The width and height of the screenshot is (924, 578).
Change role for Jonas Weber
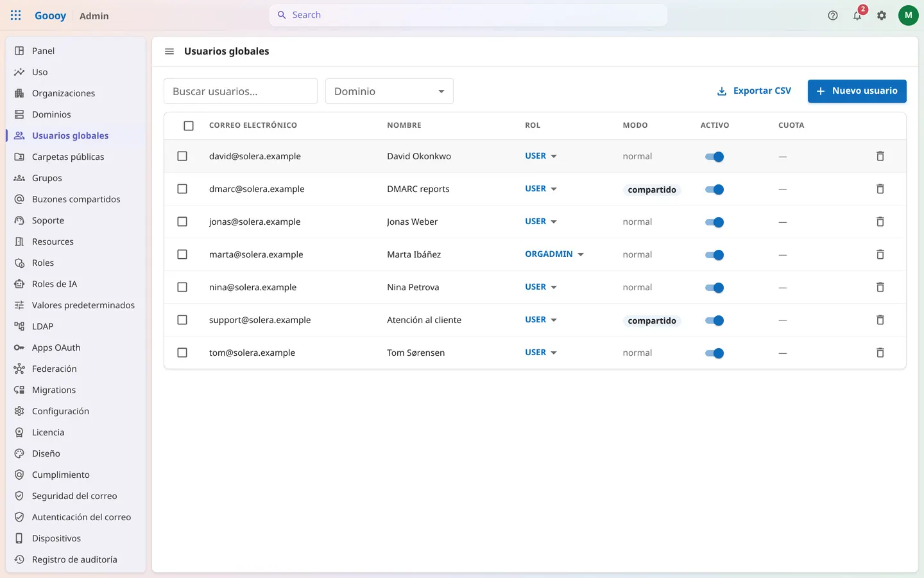[x=541, y=222]
